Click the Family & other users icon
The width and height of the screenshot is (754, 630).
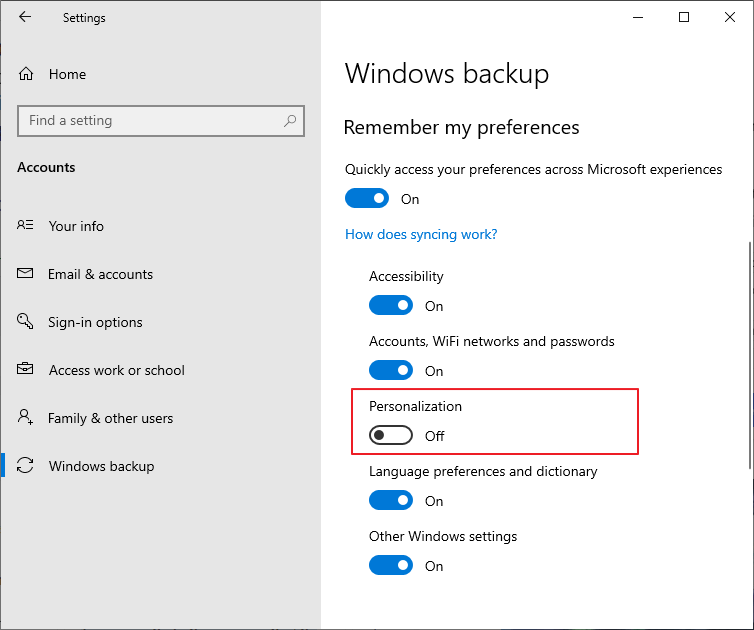(x=26, y=418)
